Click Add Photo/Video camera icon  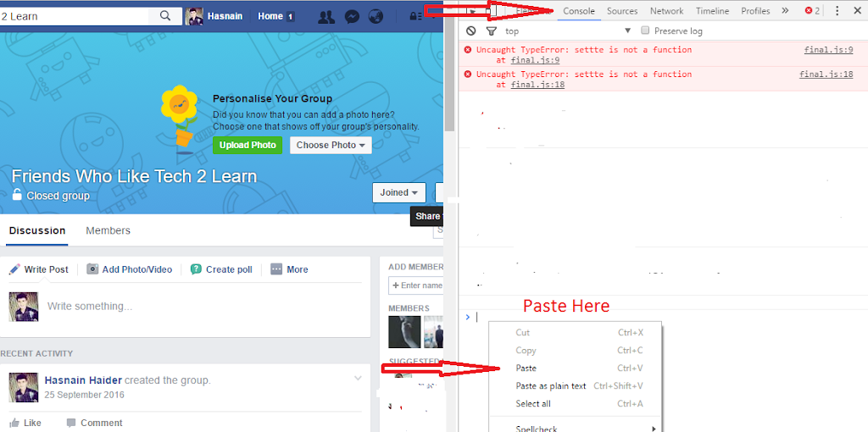(x=92, y=269)
